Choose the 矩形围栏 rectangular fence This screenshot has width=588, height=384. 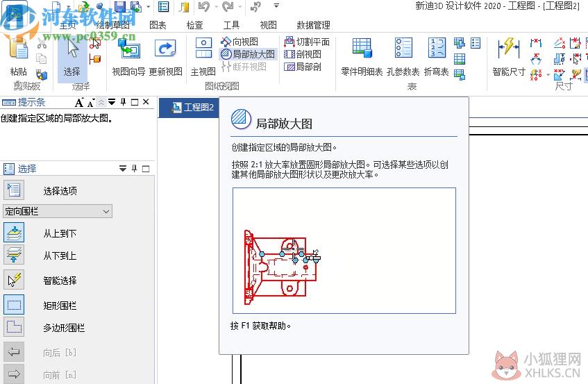15,305
